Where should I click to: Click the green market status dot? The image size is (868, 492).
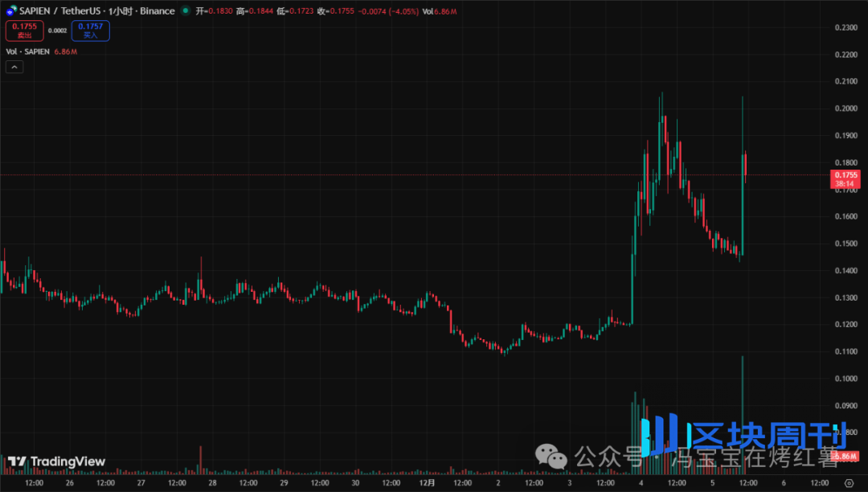pos(186,11)
